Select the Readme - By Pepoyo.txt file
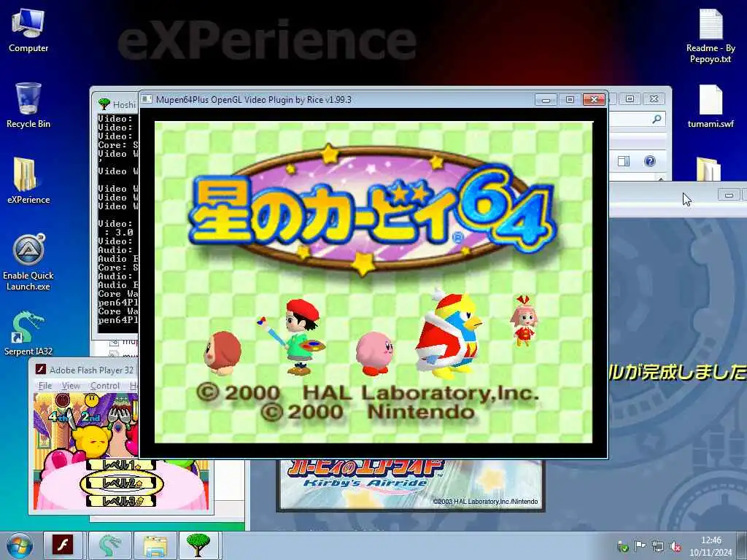 point(711,36)
